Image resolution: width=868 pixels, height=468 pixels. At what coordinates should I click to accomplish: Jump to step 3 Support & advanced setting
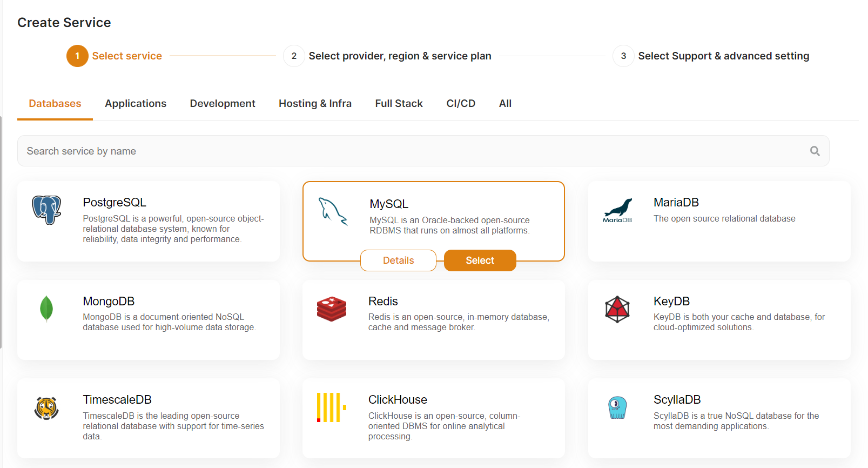pyautogui.click(x=723, y=56)
